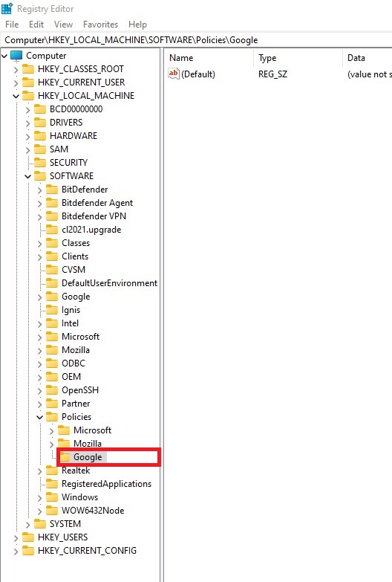Click the string value icon beside (Default)
The height and width of the screenshot is (582, 392).
pos(174,74)
